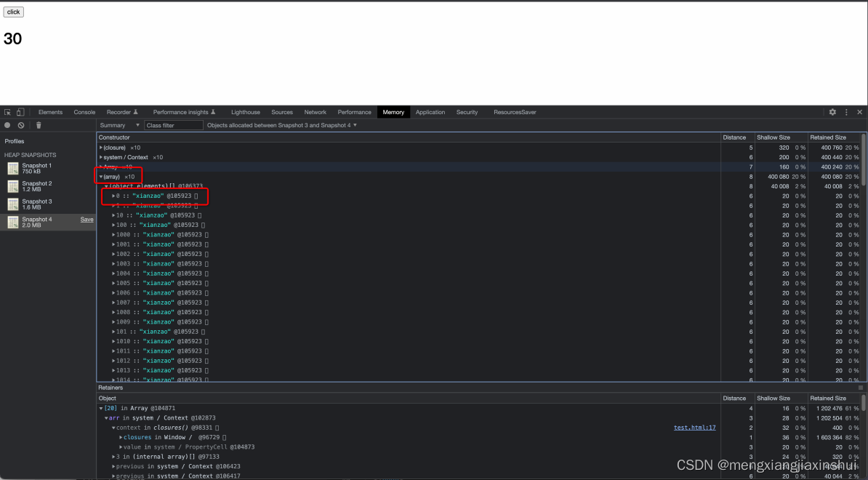Expand value in system / PropertyCell row
Viewport: 868px width, 480px height.
click(121, 447)
